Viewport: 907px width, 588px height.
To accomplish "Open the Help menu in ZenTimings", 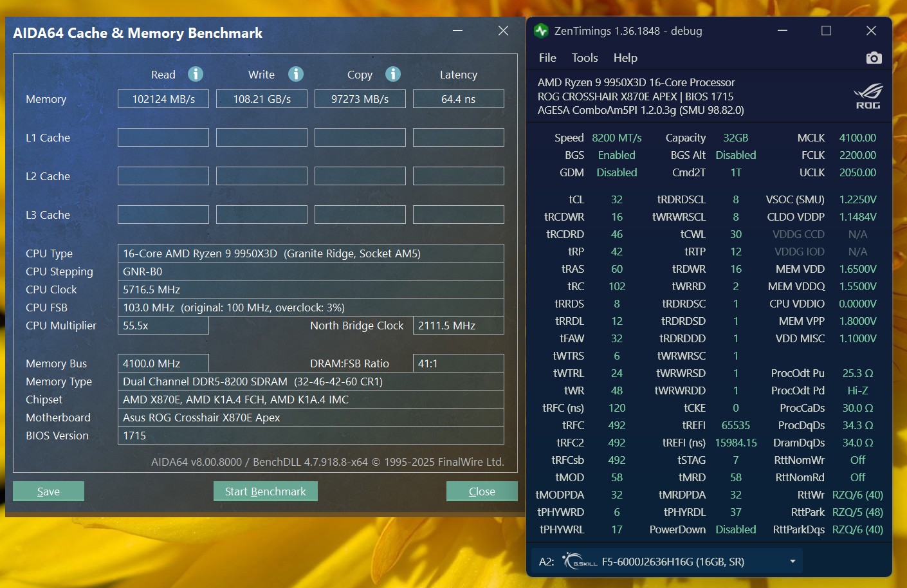I will tap(625, 58).
